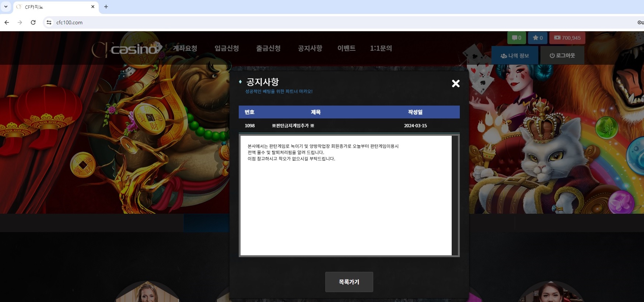Expand the tab search dropdown arrow
Screen dimensions: 644x302
[x=6, y=7]
